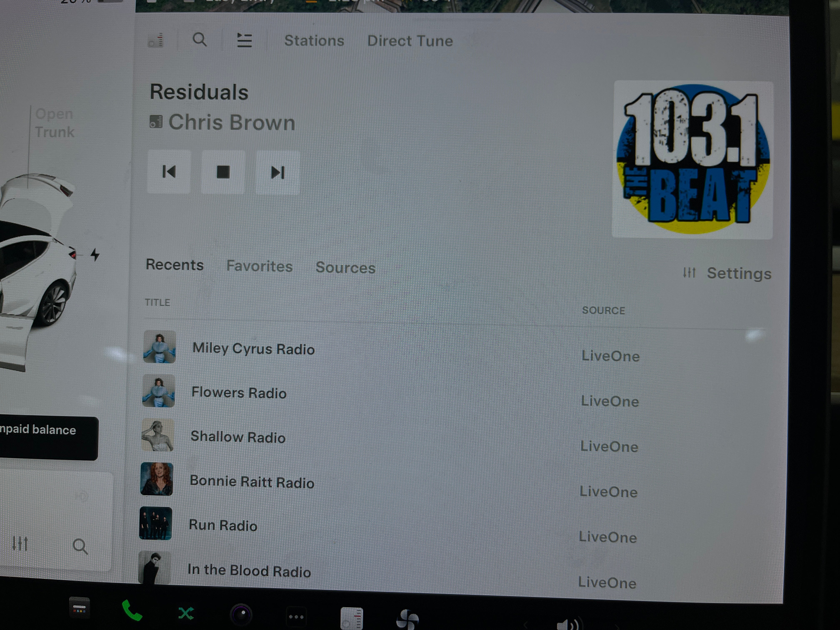840x630 pixels.
Task: Click the Flowers Radio thumbnail
Action: click(x=159, y=391)
